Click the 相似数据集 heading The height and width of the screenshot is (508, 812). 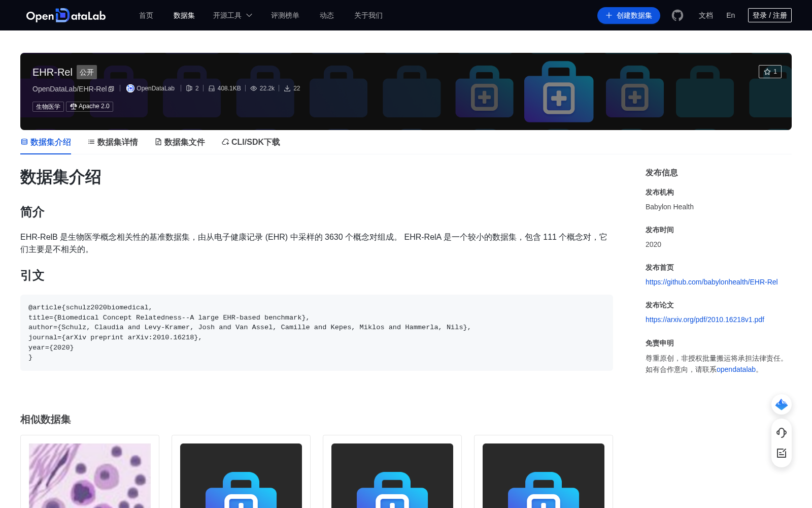pos(46,420)
